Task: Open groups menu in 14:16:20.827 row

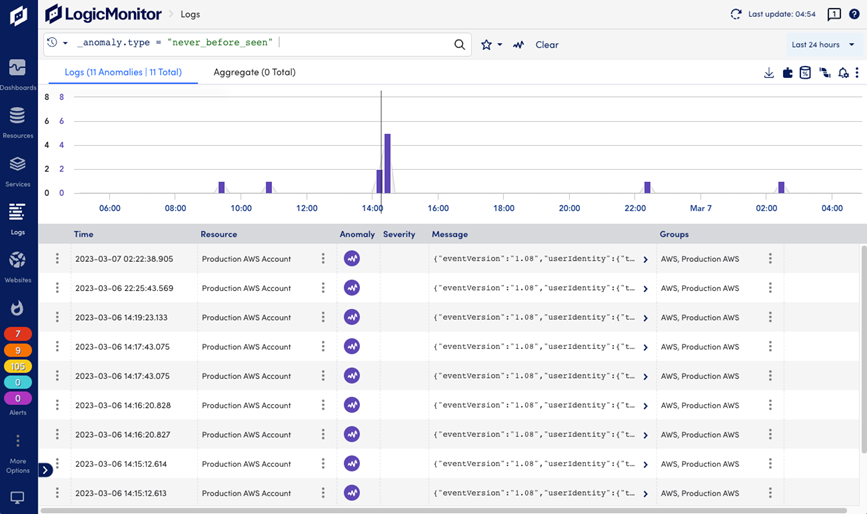Action: [x=770, y=434]
